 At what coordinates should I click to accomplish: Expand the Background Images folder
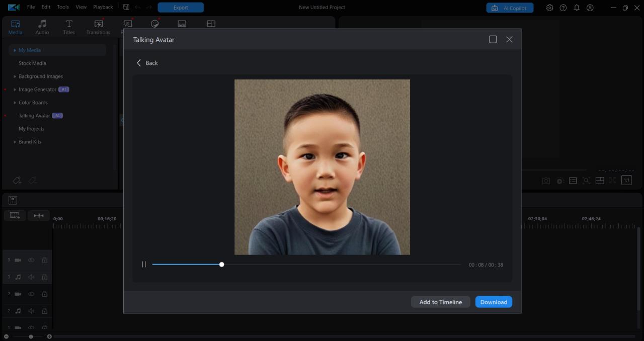(15, 76)
